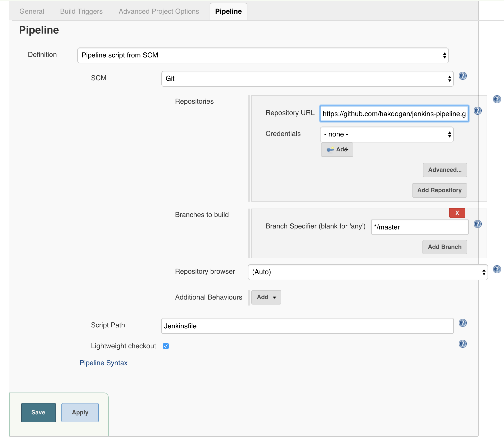The width and height of the screenshot is (504, 439).
Task: Click the Script Path input field
Action: pyautogui.click(x=307, y=326)
